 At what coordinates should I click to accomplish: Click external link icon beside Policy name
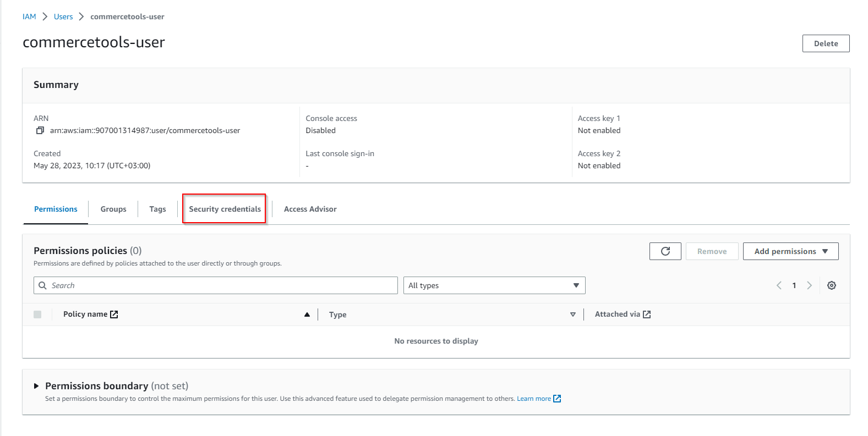(x=114, y=314)
